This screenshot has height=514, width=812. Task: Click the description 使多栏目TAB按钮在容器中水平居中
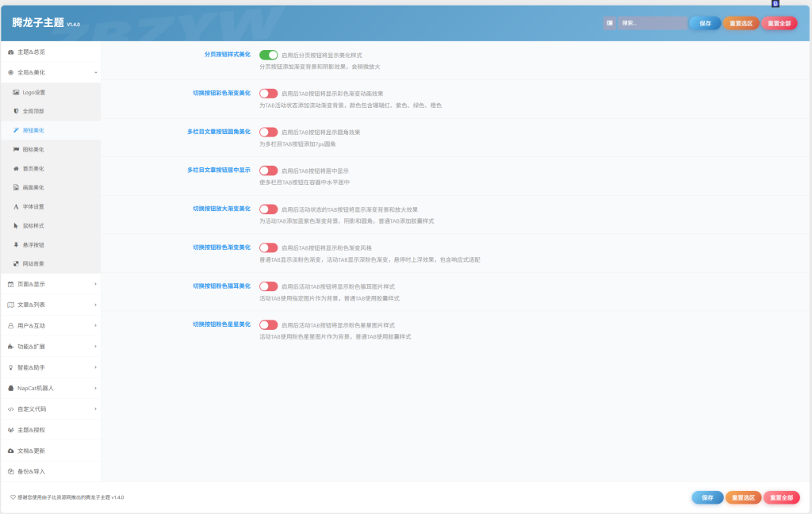(304, 182)
